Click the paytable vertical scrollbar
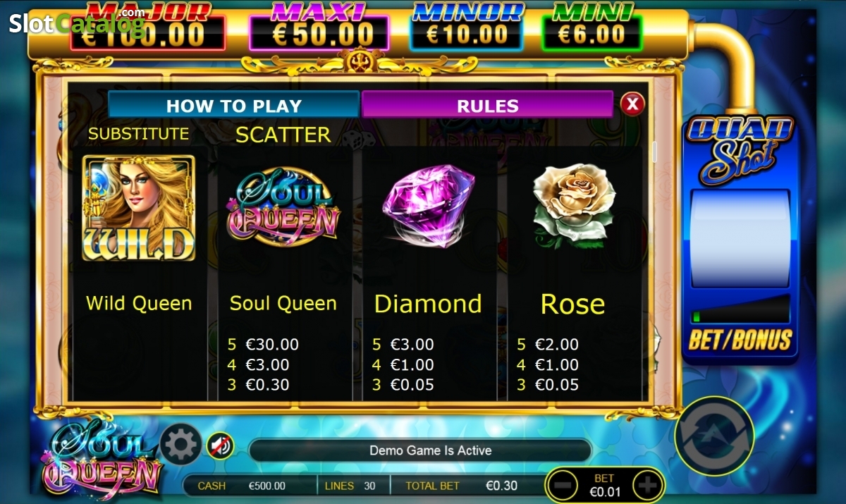 click(654, 152)
